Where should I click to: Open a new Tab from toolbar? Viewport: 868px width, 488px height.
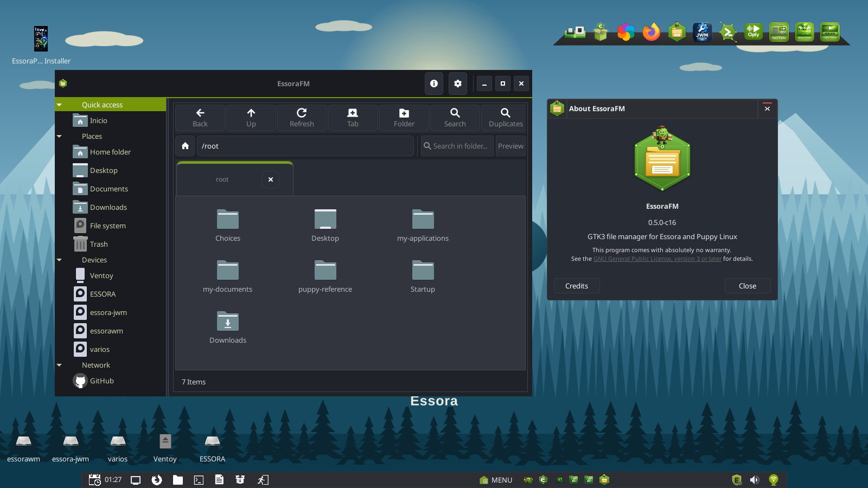pos(353,118)
